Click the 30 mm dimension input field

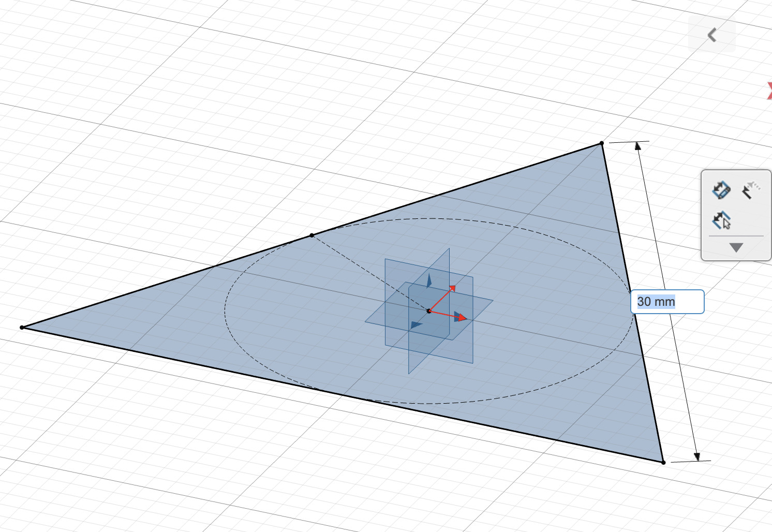tap(667, 302)
